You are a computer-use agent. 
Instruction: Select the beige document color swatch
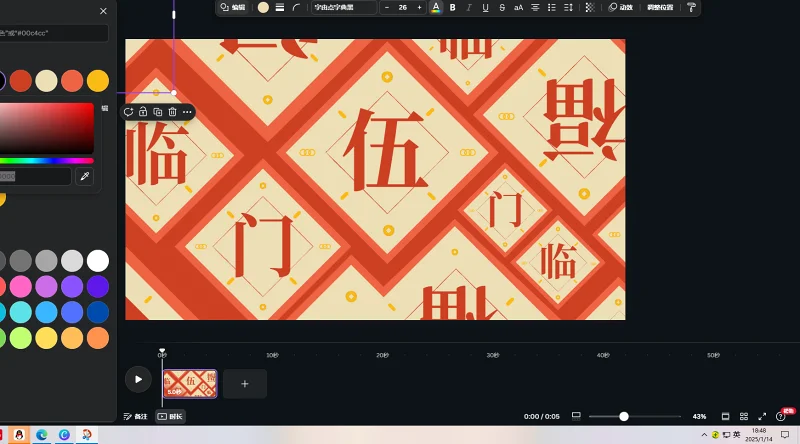click(46, 81)
